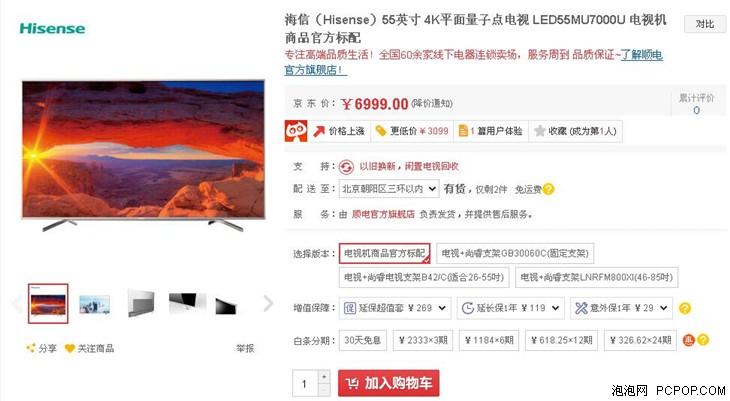Choose the 30-day interest free installment
The height and width of the screenshot is (401, 730).
point(362,340)
